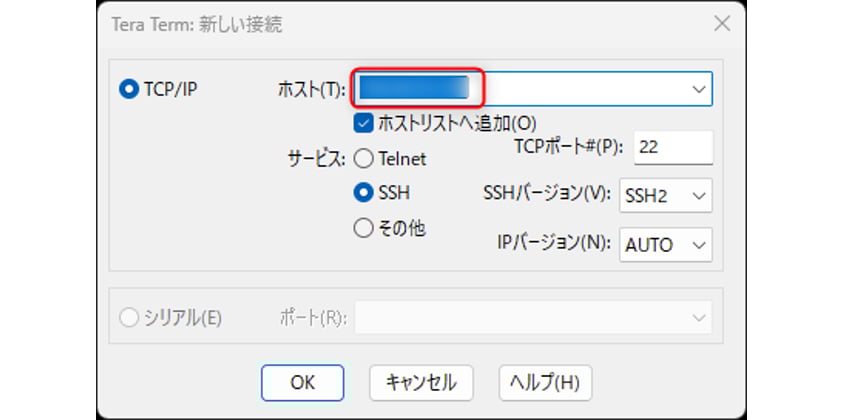The width and height of the screenshot is (844, 420).
Task: Open help with ヘルプ(H) button
Action: point(545,383)
